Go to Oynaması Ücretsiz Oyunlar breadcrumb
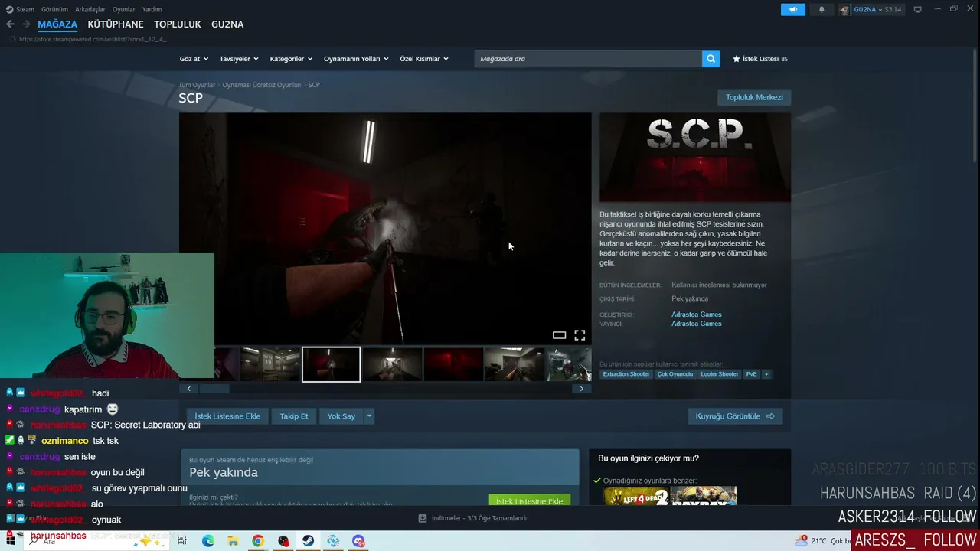The width and height of the screenshot is (980, 551). pyautogui.click(x=262, y=85)
